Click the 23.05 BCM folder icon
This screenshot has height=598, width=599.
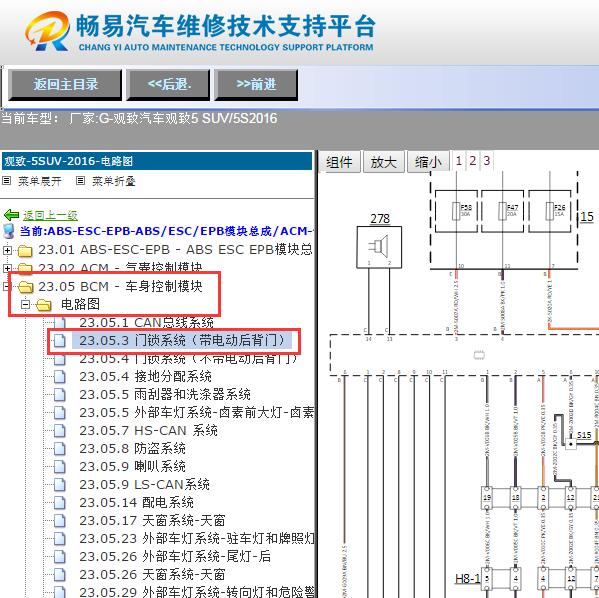pyautogui.click(x=25, y=287)
